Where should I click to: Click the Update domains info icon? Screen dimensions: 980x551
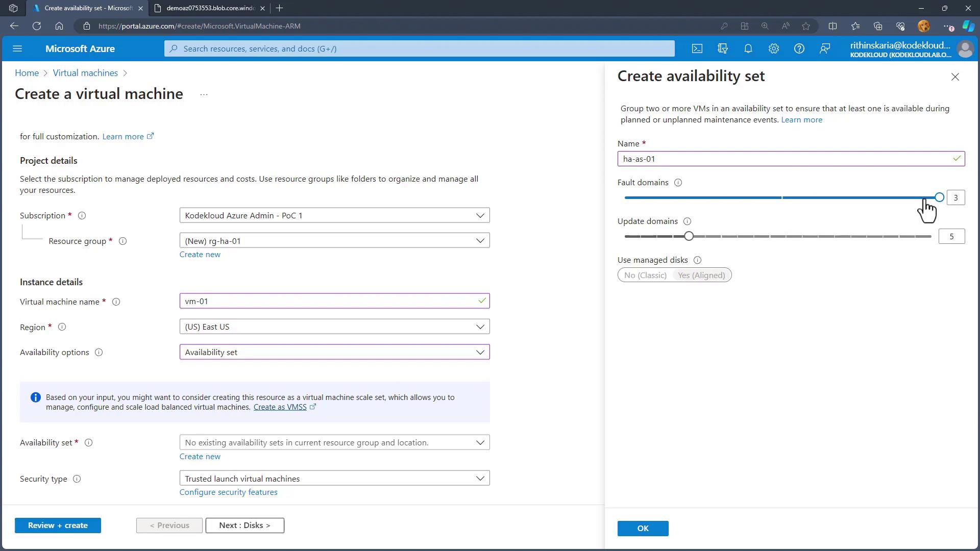tap(687, 221)
